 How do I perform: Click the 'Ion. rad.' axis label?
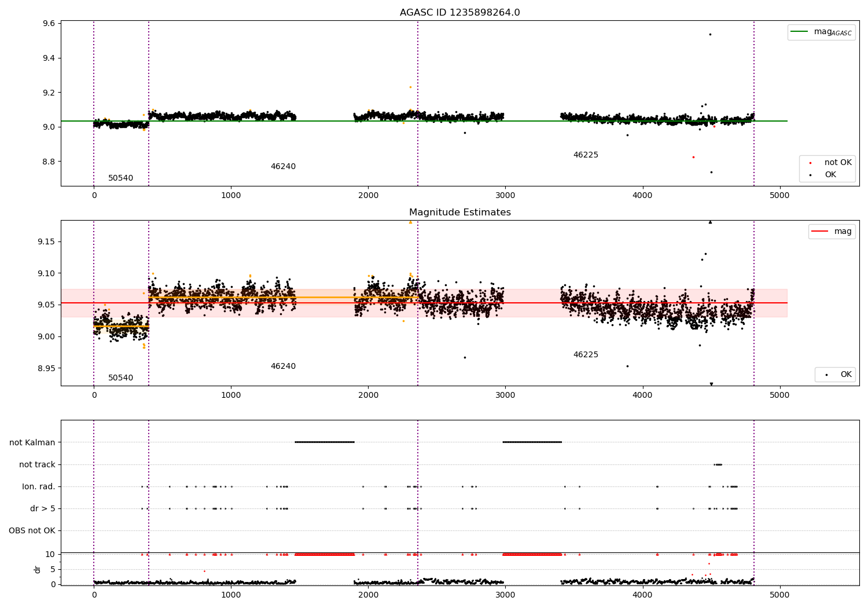(x=39, y=486)
